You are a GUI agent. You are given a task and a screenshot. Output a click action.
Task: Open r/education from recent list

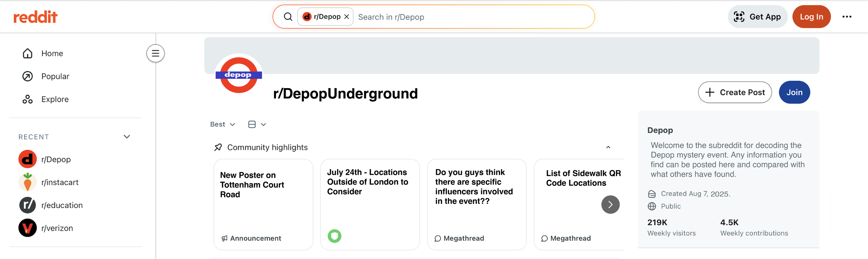click(x=62, y=205)
